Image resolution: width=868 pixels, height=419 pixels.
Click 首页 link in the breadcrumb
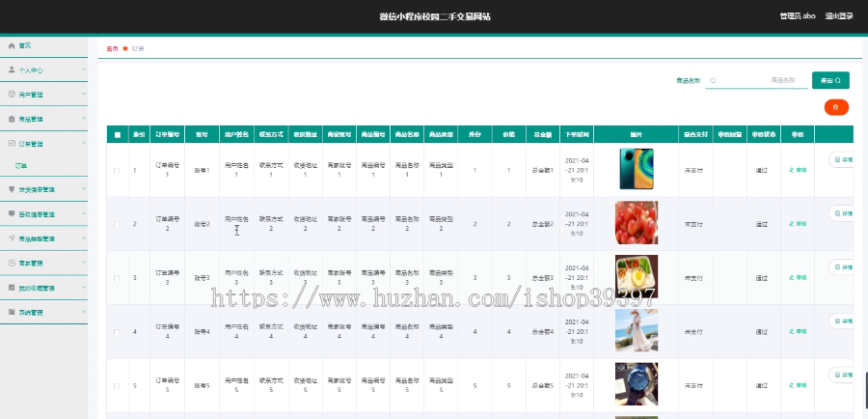112,49
